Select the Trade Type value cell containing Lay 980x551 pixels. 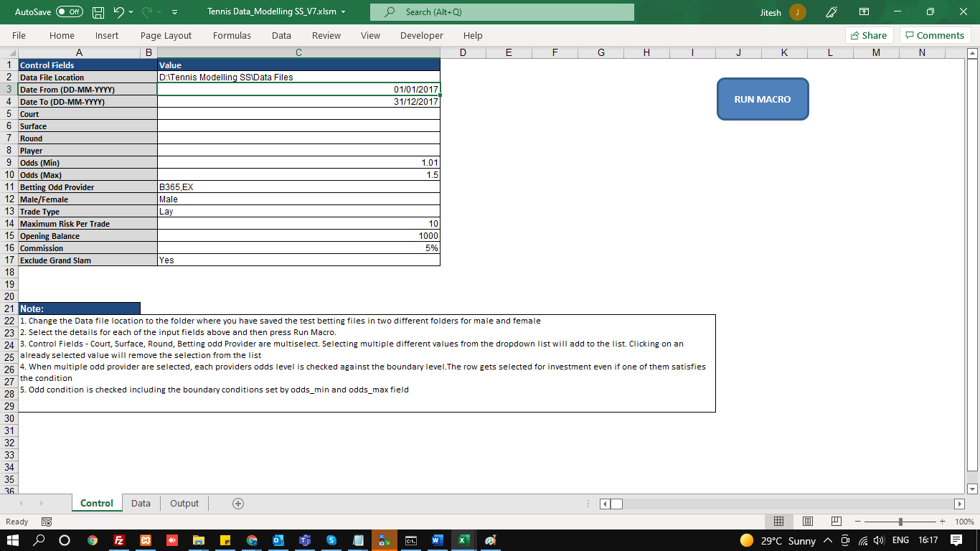click(x=298, y=212)
